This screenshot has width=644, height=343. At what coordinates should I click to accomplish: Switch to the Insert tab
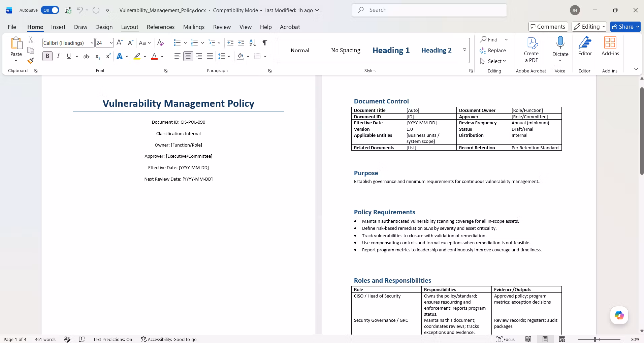58,27
